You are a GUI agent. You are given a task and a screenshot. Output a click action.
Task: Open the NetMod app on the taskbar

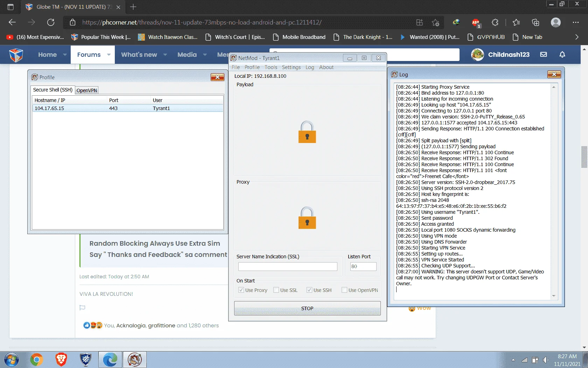(135, 360)
